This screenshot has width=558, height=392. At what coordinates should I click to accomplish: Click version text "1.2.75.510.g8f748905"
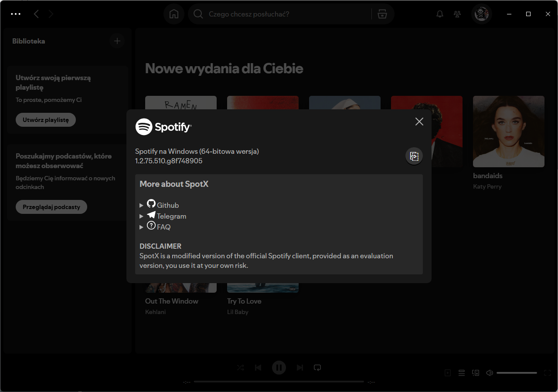(169, 161)
